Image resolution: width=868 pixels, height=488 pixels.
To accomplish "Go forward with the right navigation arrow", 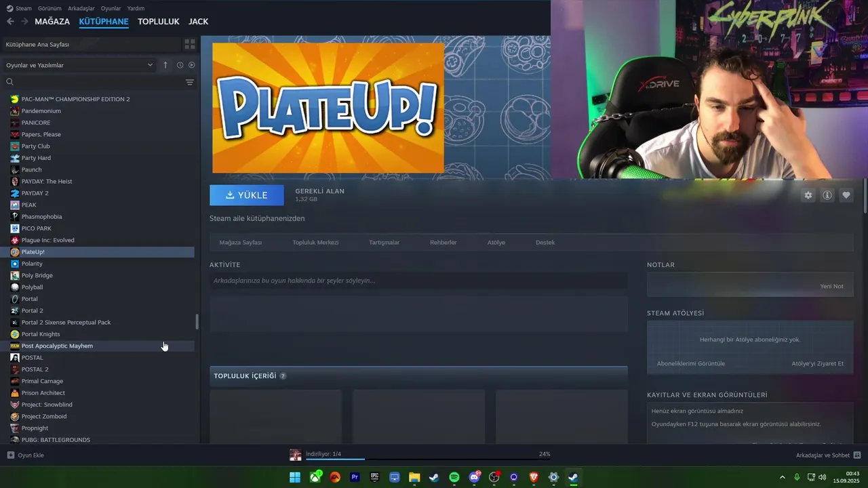I will (24, 22).
